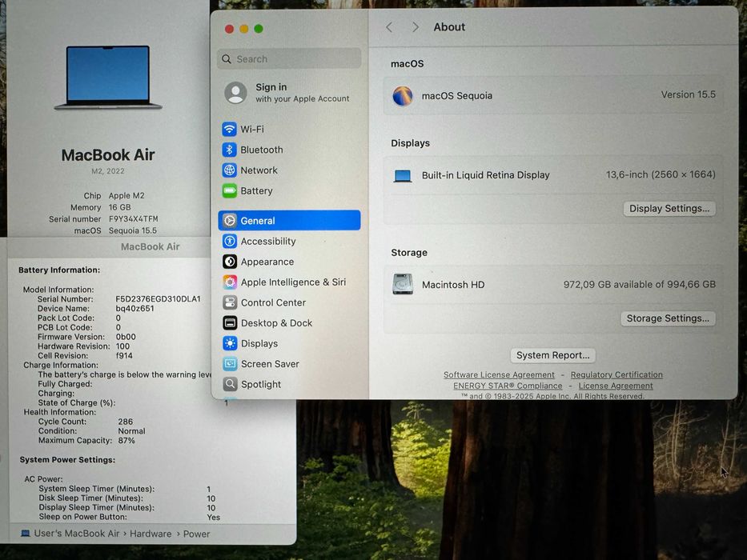Open Screen Saver in the sidebar

[289, 364]
